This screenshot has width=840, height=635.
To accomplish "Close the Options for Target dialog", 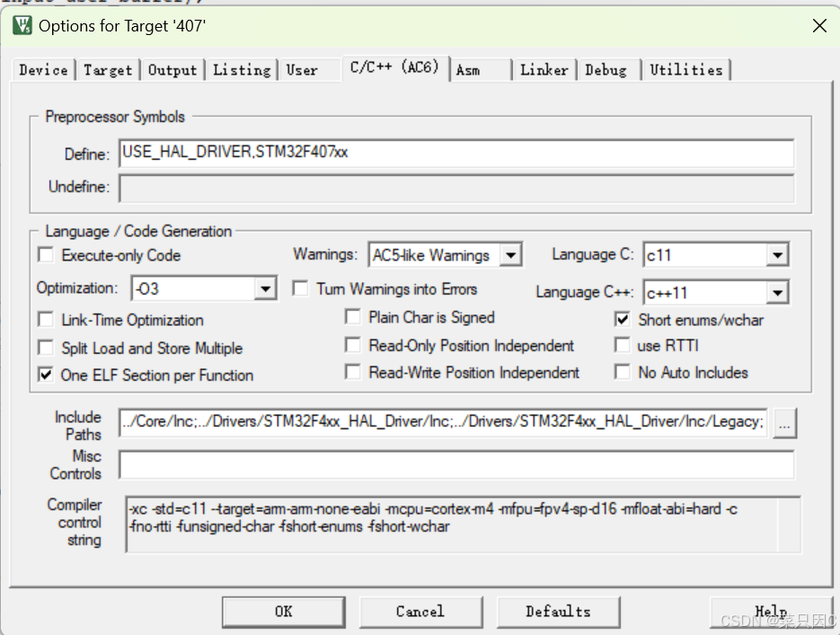I will [x=818, y=26].
